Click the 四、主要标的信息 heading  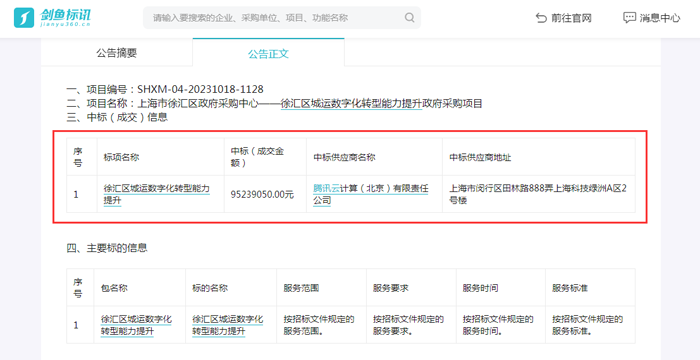tap(107, 248)
